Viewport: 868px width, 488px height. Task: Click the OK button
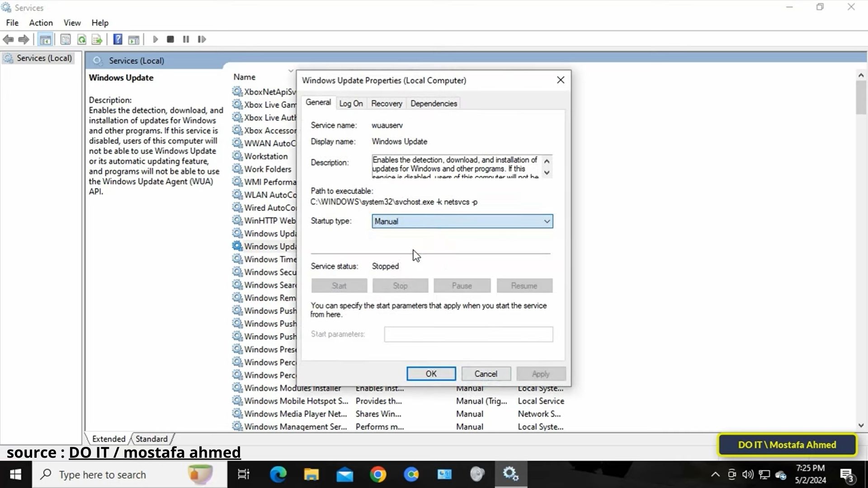(x=431, y=374)
